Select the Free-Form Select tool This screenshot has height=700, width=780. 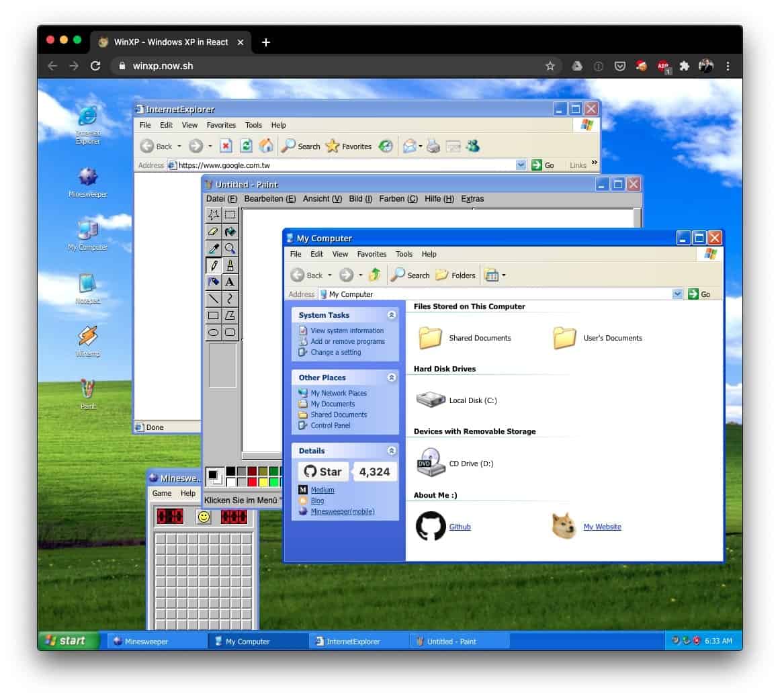coord(213,215)
